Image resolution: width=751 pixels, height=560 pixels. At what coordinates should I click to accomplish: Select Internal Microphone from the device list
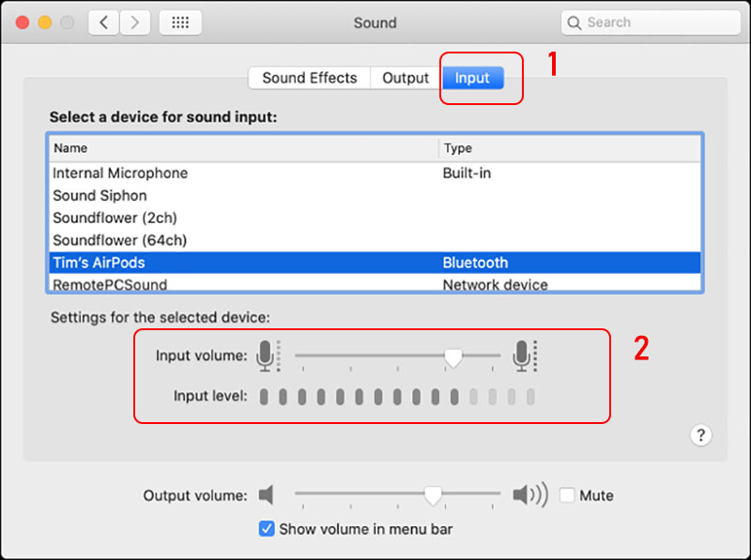pyautogui.click(x=119, y=173)
